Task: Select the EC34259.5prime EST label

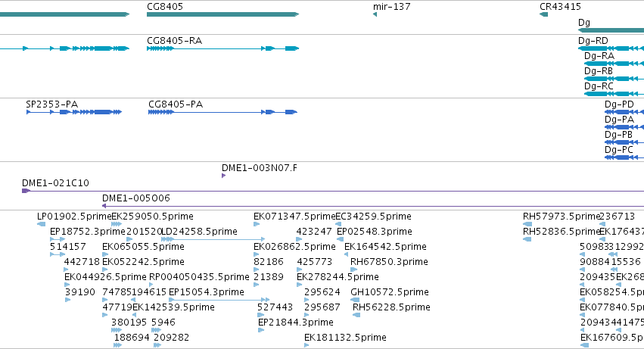Action: tap(373, 217)
